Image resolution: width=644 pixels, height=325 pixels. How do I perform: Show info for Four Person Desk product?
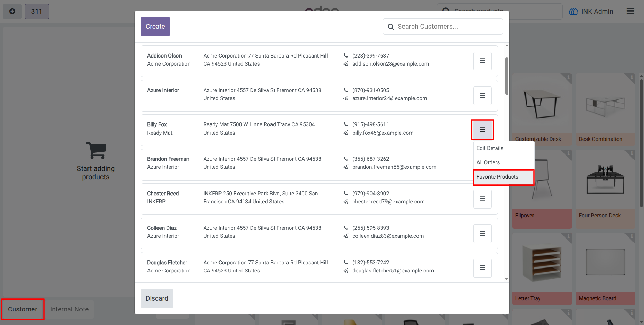click(x=631, y=153)
